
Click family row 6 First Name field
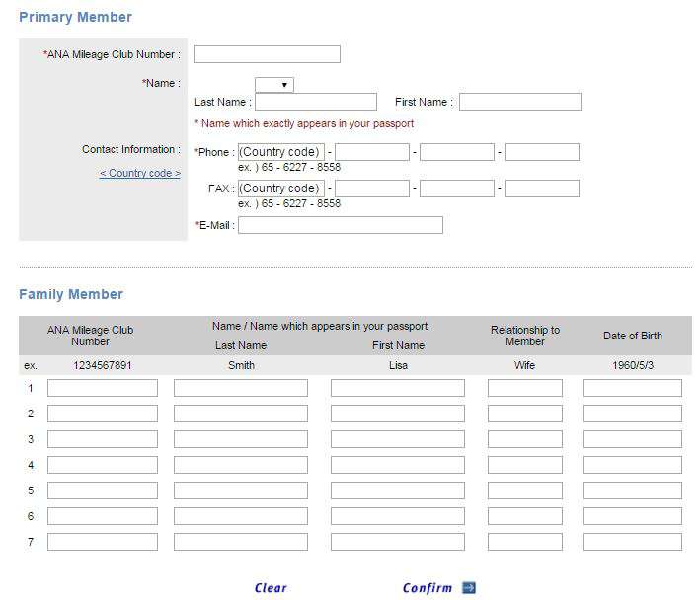click(397, 516)
